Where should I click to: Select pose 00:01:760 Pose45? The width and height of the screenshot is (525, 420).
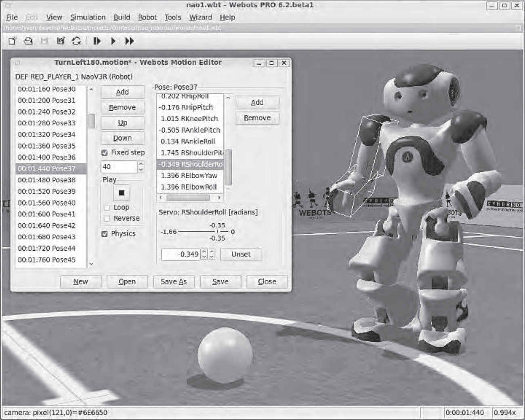coord(51,260)
